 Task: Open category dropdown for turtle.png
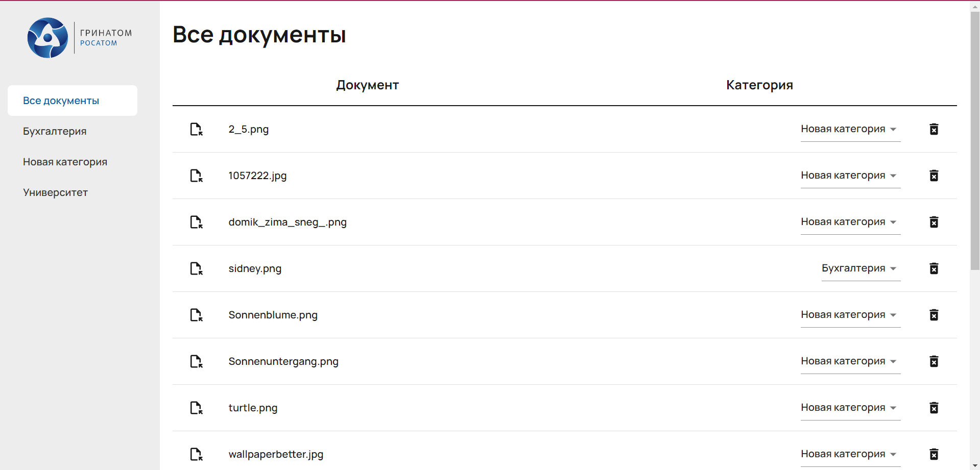(850, 408)
